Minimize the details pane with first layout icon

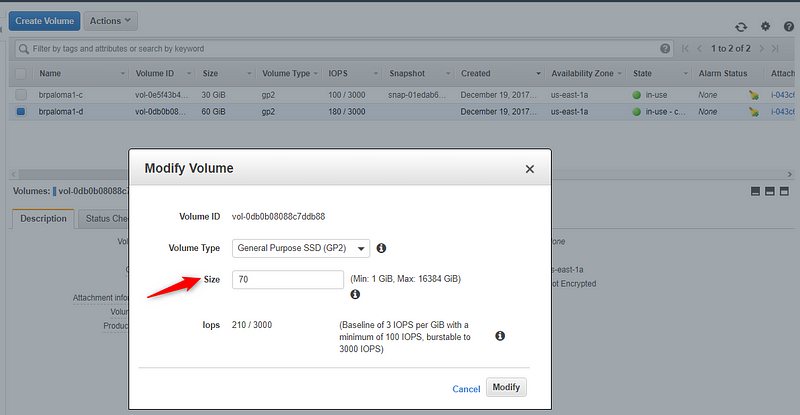pyautogui.click(x=756, y=191)
